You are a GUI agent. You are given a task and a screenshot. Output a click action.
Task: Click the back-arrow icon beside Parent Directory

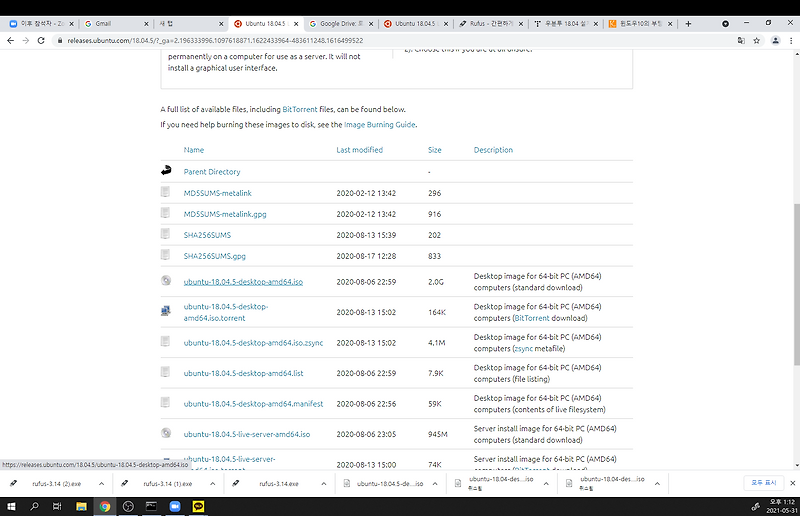click(166, 170)
